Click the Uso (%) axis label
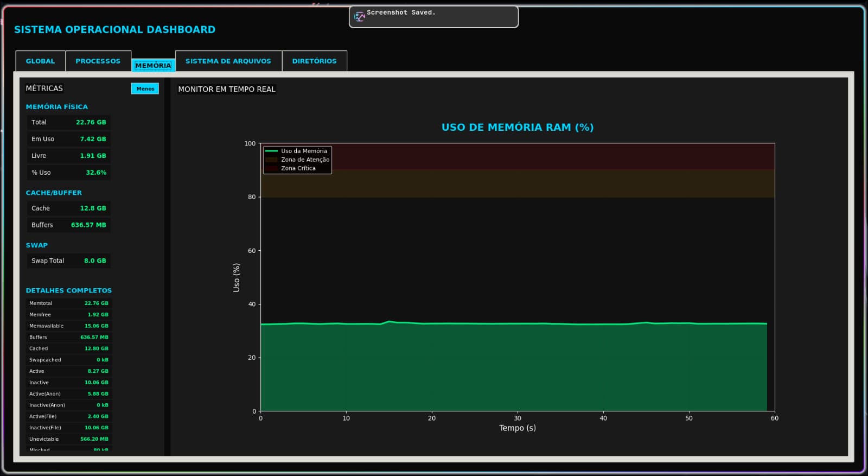868x476 pixels. 236,277
